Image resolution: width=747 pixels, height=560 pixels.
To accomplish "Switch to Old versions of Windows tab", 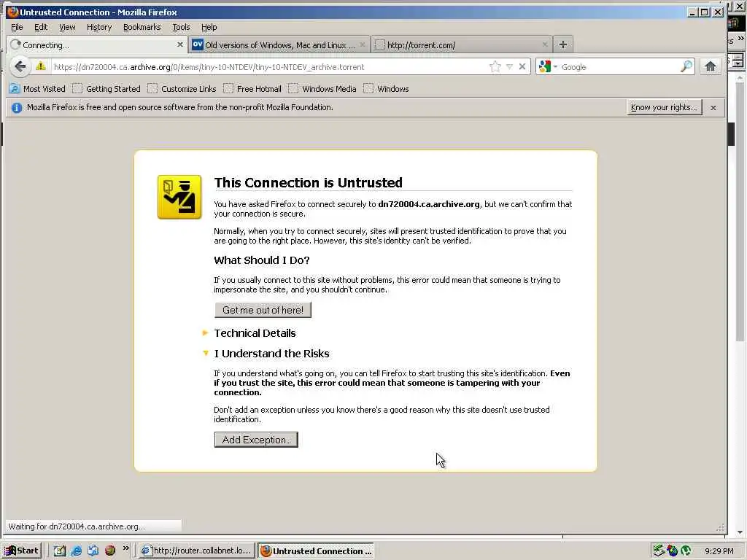I will tap(279, 44).
